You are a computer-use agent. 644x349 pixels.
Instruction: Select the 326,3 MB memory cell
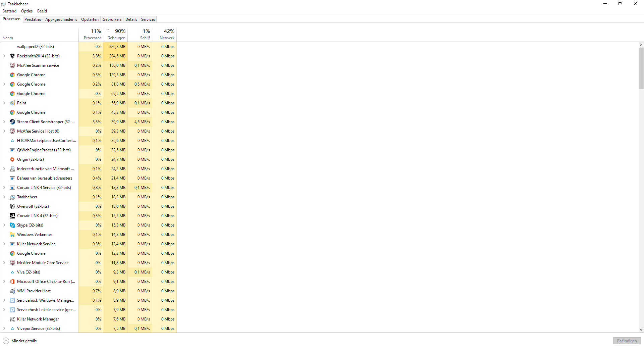(115, 47)
